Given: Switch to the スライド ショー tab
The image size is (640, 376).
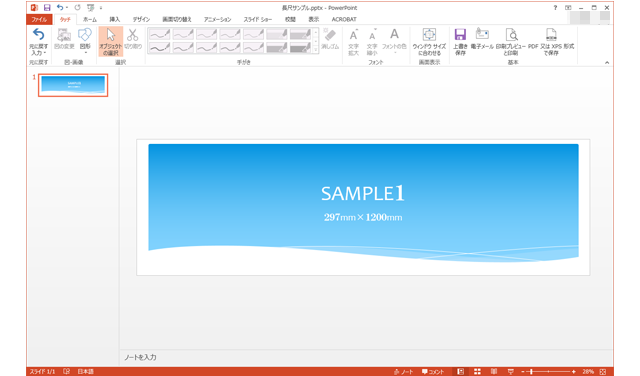Looking at the screenshot, I should click(258, 19).
